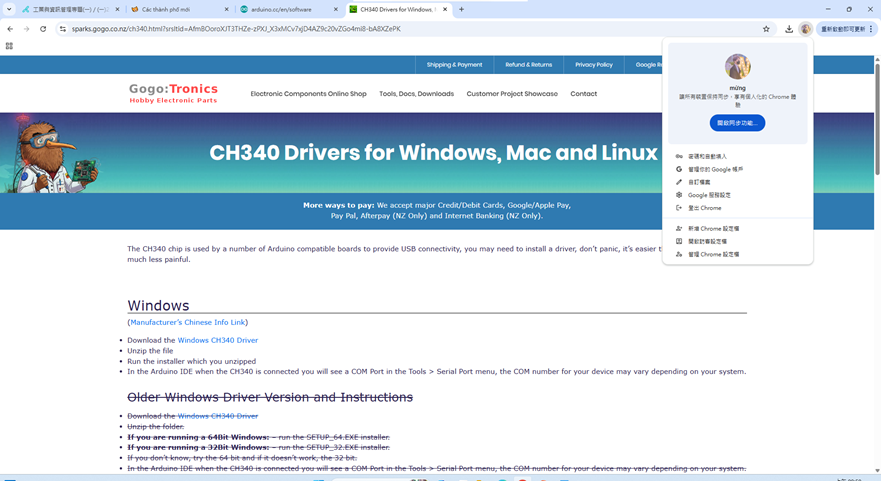Click the blue 開啟同步功能 button
Image resolution: width=881 pixels, height=481 pixels.
pyautogui.click(x=737, y=123)
